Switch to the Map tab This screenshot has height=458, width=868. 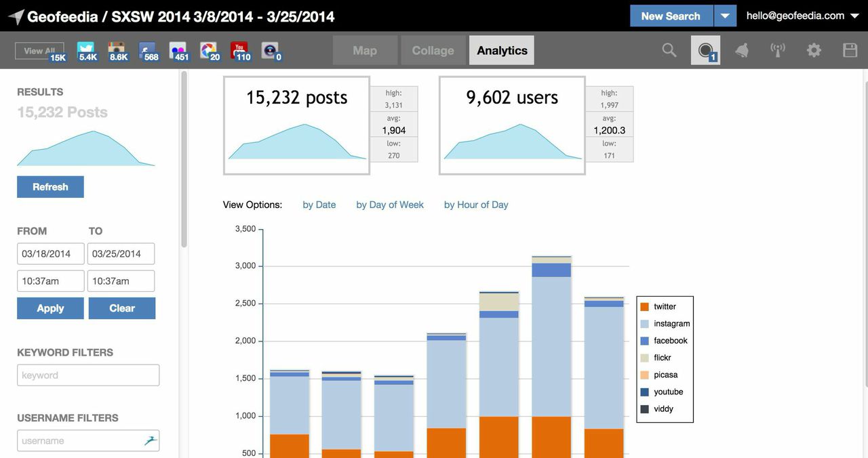(x=365, y=50)
